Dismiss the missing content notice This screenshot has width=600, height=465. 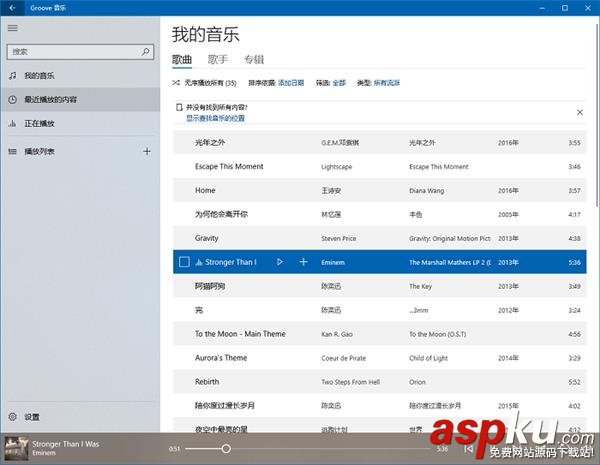coord(580,112)
